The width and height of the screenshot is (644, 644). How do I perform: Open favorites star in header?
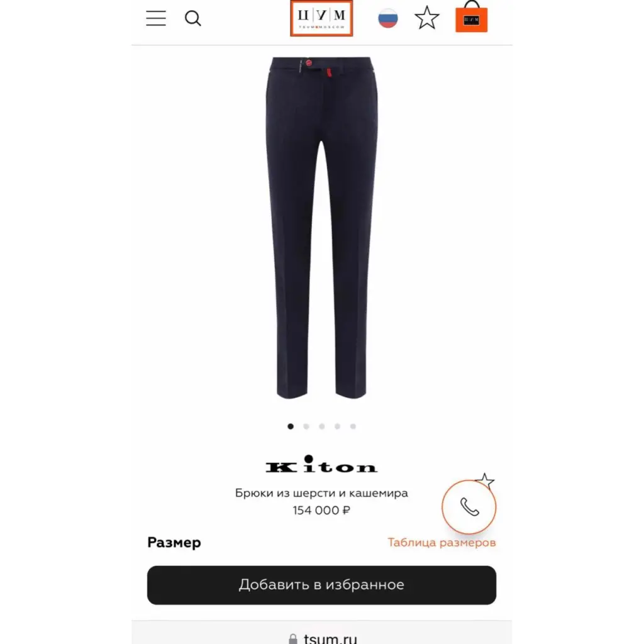coord(427,18)
